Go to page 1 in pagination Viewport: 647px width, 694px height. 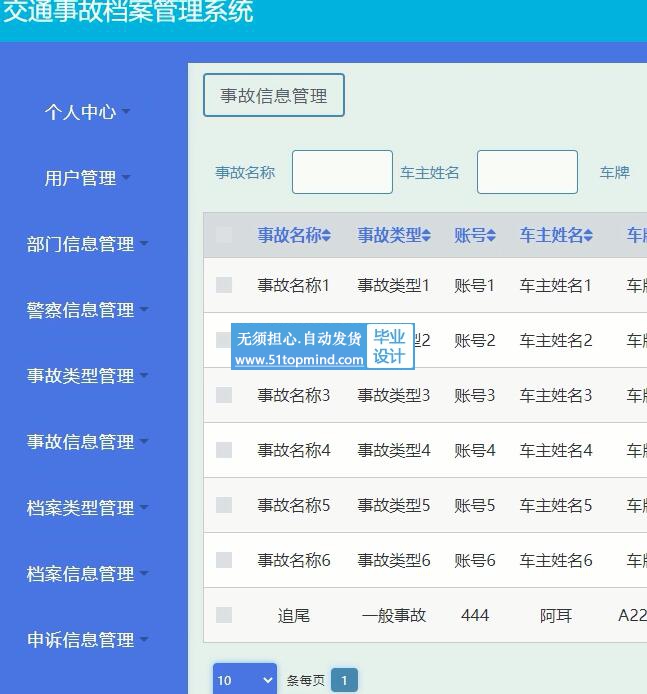(x=344, y=680)
